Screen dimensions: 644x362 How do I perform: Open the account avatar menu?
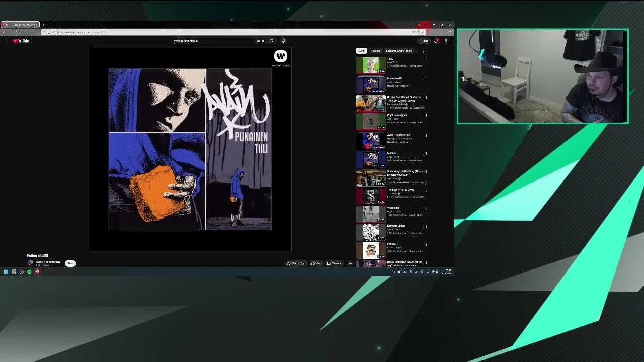(446, 41)
